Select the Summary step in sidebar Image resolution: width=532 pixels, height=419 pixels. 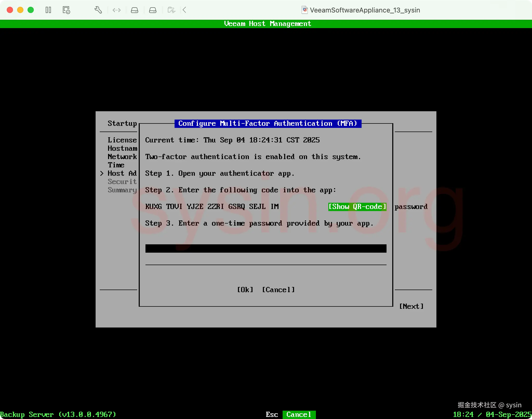pos(122,190)
